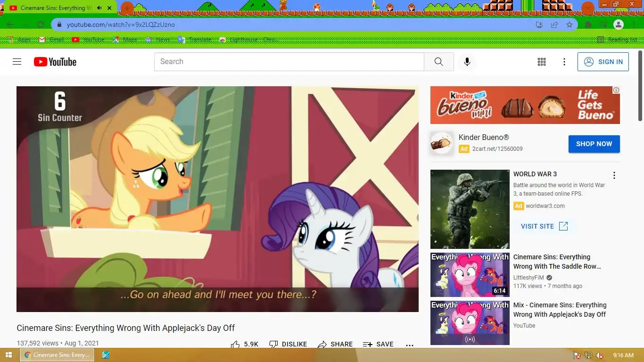Open the Translate bookmark
This screenshot has height=362, width=644.
[195, 40]
